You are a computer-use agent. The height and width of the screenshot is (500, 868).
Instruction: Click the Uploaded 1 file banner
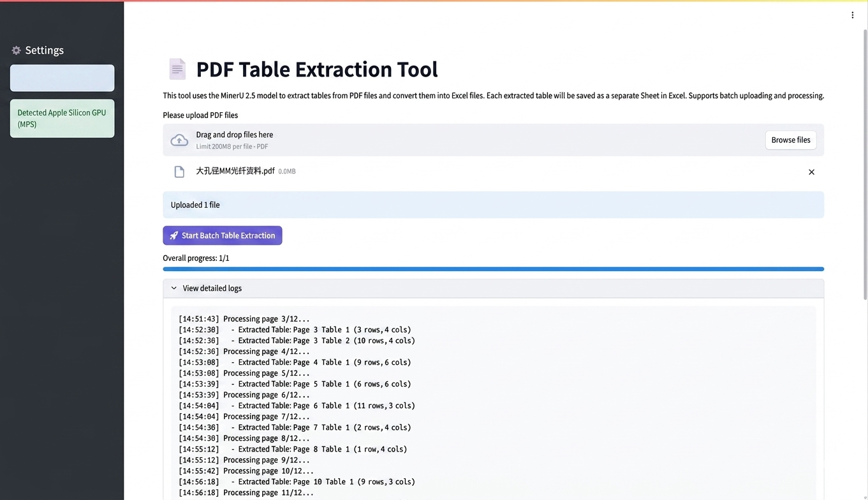pyautogui.click(x=492, y=205)
